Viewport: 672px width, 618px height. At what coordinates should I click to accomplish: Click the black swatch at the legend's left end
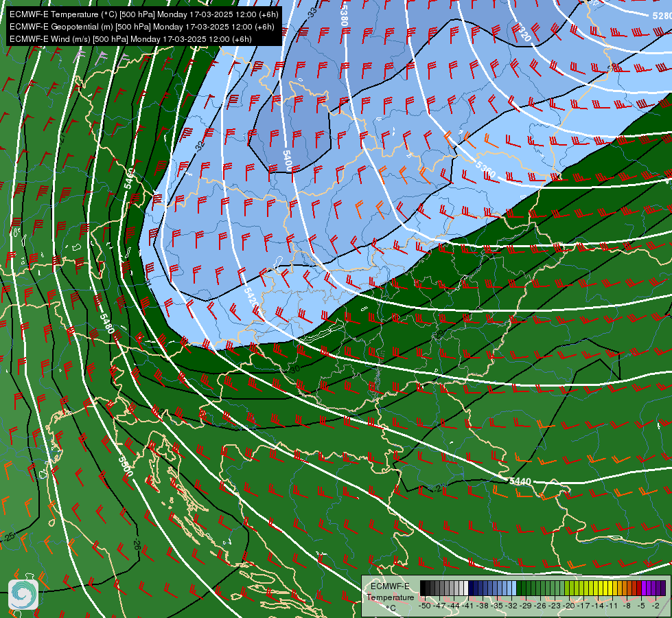[x=423, y=588]
